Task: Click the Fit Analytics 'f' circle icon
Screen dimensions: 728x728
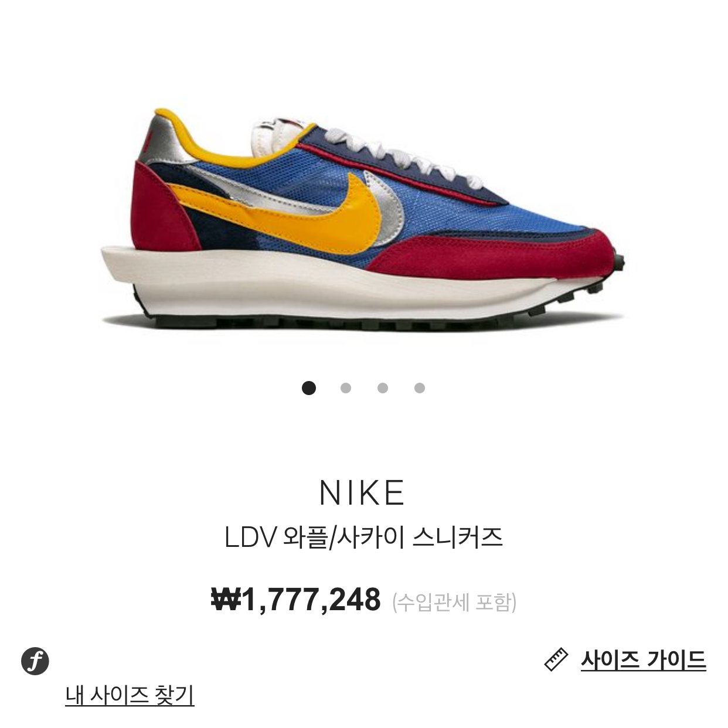Action: [35, 661]
